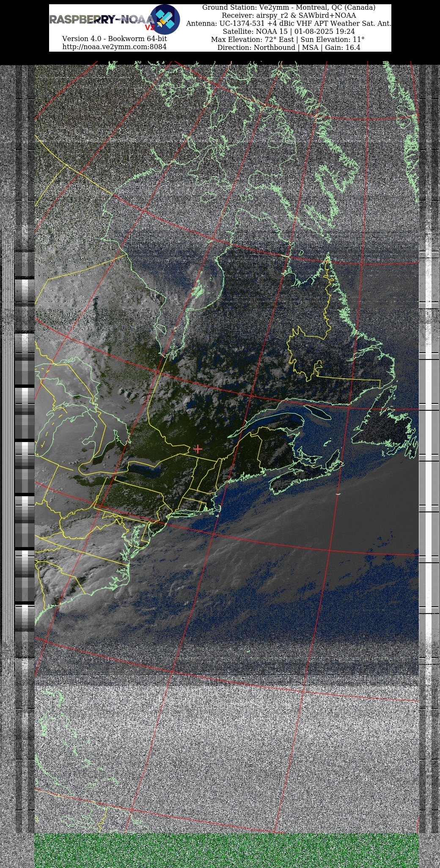Select the 'Version 4.0 - Bookworm 64-bit' text
This screenshot has width=440, height=868.
[x=114, y=39]
